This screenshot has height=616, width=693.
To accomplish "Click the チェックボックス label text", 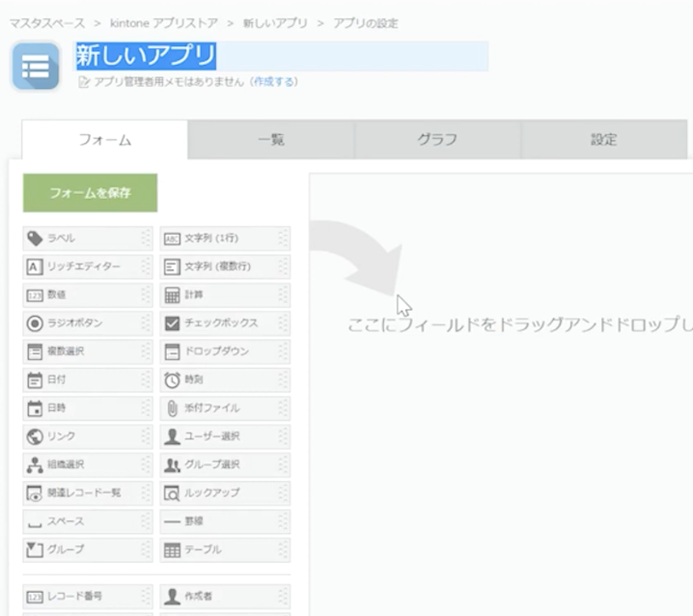I will point(221,323).
